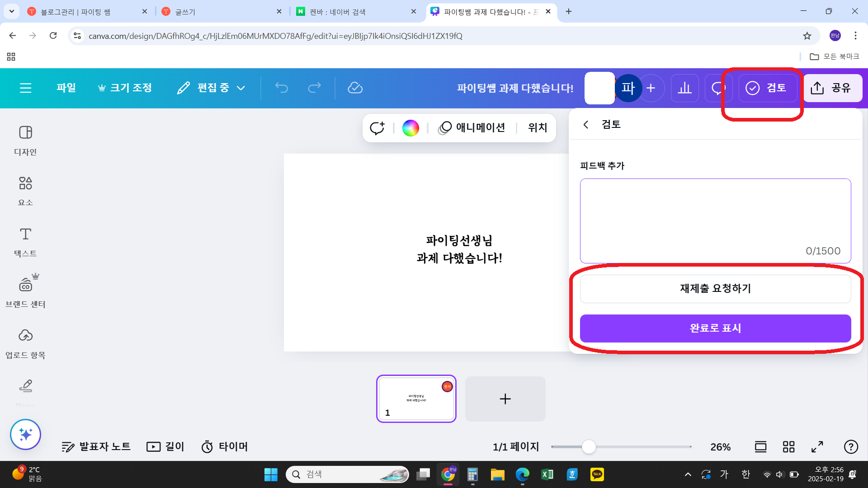Screen dimensions: 868x488
Task: Select canvas text 파이팅선생님 과제 다했습니다!
Action: tap(459, 249)
